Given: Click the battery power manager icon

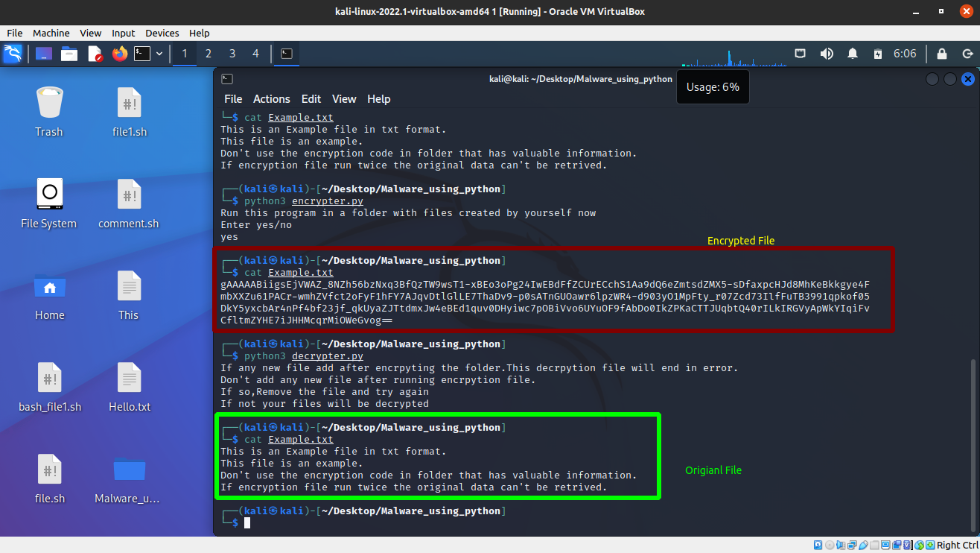Looking at the screenshot, I should pyautogui.click(x=878, y=54).
